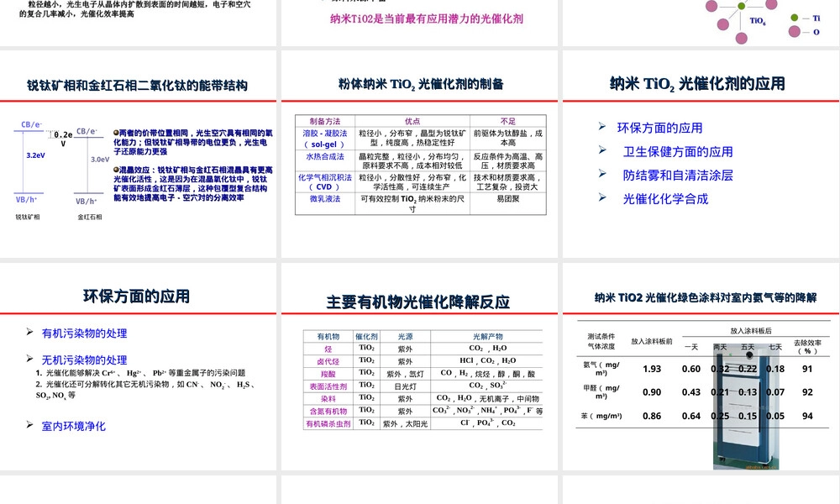Click the 0.2eV offset label

pyautogui.click(x=63, y=139)
